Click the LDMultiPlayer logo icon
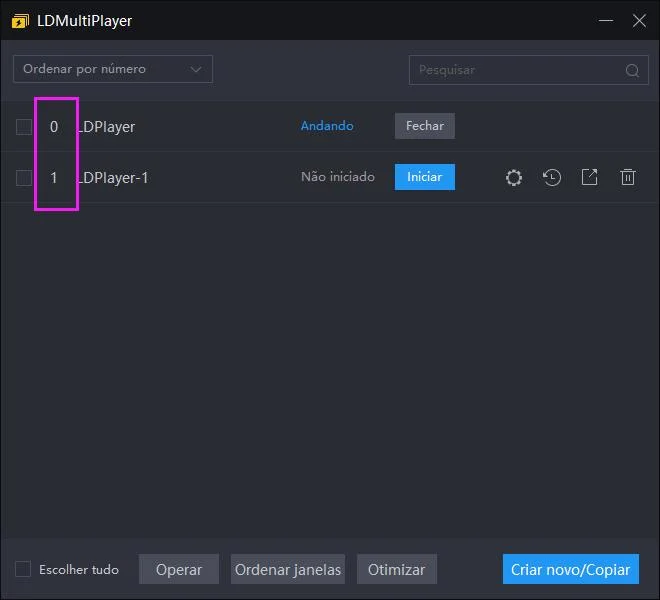 (20, 21)
